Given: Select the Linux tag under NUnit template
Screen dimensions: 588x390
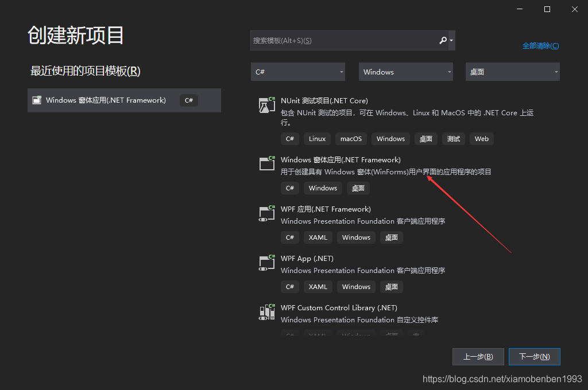Looking at the screenshot, I should (317, 138).
